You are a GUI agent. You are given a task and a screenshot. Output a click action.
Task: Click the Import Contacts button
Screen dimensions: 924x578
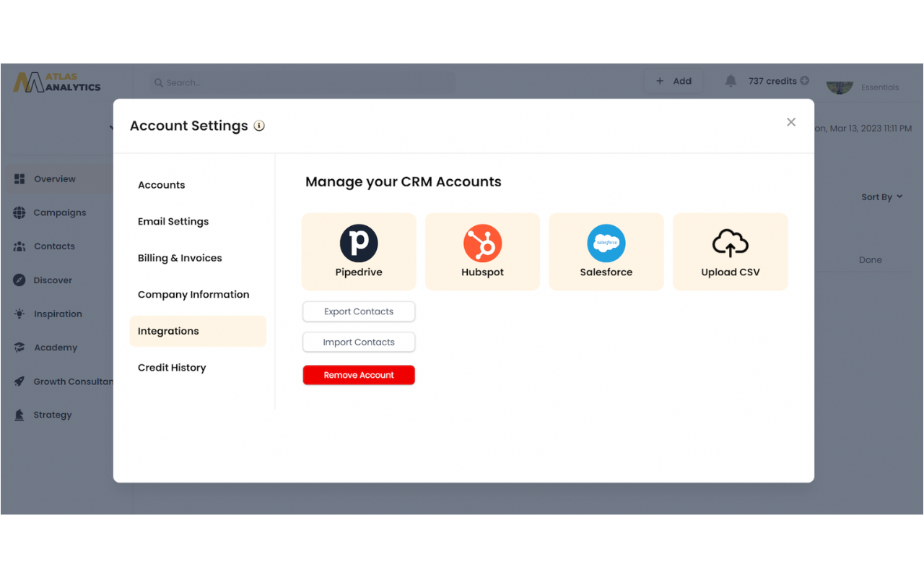click(x=359, y=342)
